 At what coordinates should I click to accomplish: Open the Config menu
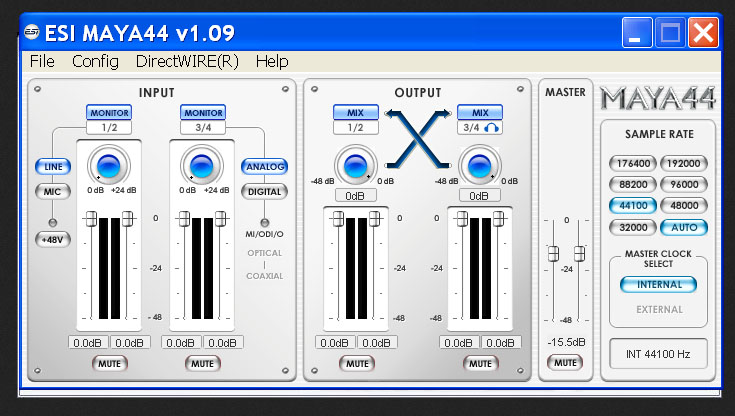click(x=95, y=61)
